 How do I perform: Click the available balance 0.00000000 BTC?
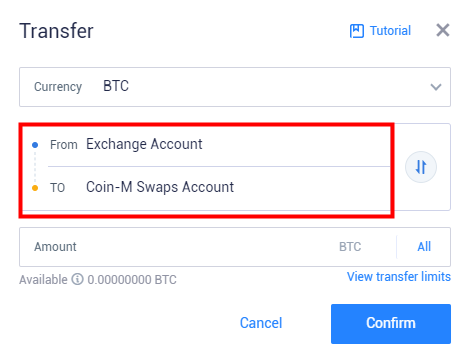[x=132, y=280]
